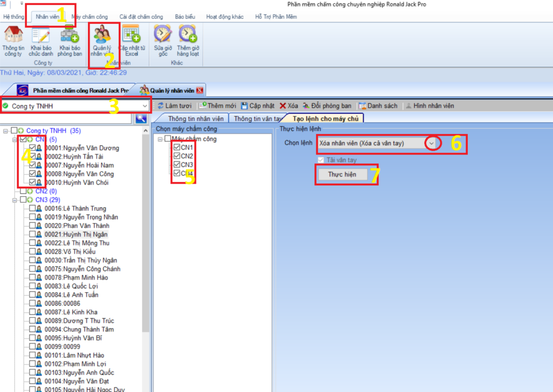The height and width of the screenshot is (392, 553).
Task: Open the Thông tin nhân viên tab
Action: click(x=195, y=119)
